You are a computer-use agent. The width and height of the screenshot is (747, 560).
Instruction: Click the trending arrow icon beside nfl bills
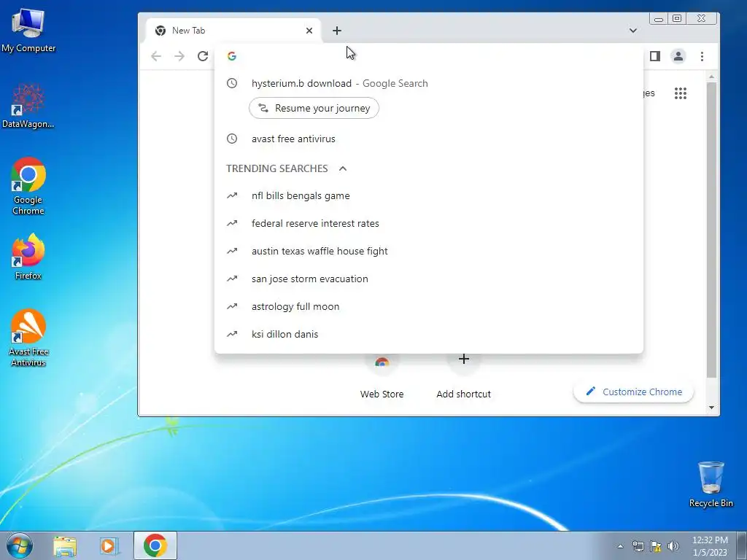click(x=232, y=195)
